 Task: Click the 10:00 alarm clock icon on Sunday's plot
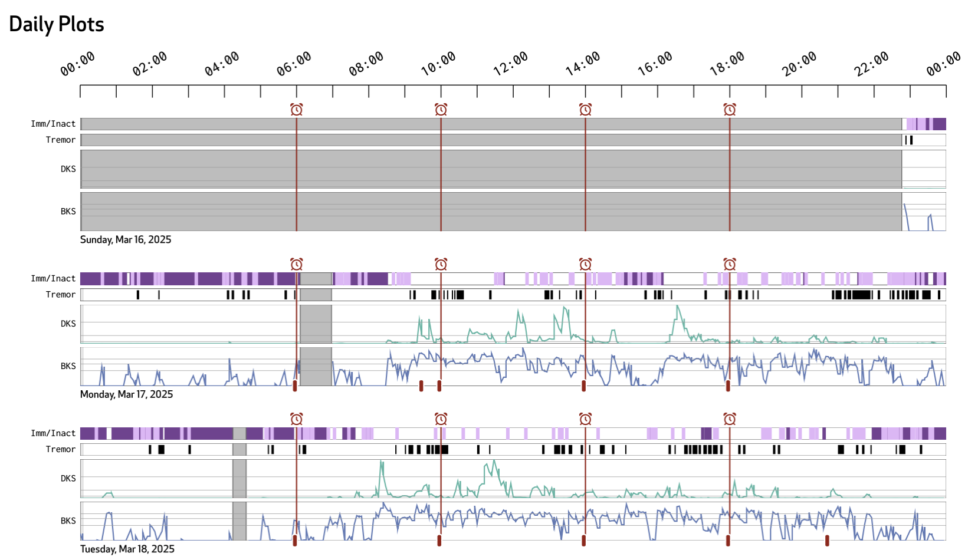click(x=441, y=110)
